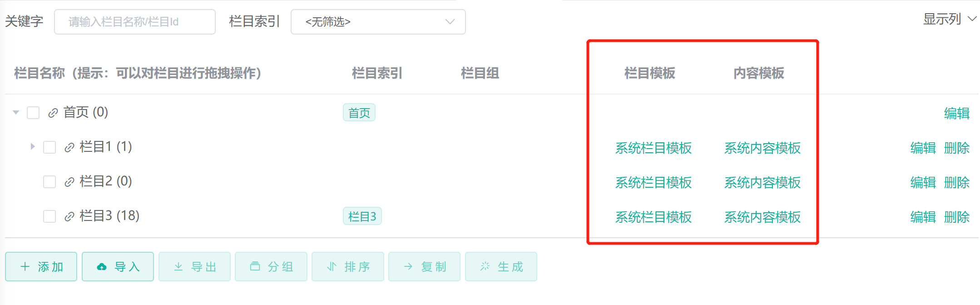This screenshot has width=980, height=305.
Task: Click the 生成 button
Action: (501, 267)
